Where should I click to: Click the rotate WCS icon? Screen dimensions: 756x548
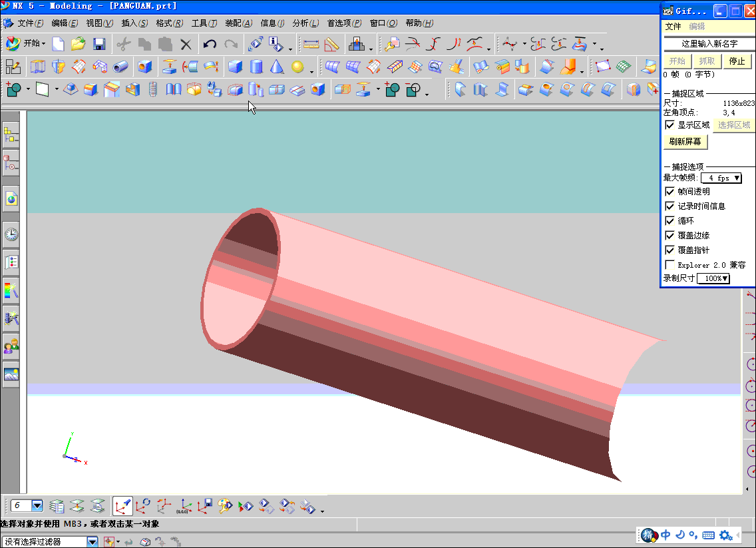pyautogui.click(x=142, y=506)
